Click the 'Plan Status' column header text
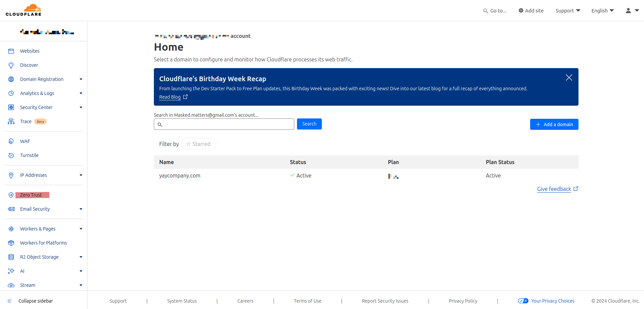The width and height of the screenshot is (644, 309). click(500, 162)
